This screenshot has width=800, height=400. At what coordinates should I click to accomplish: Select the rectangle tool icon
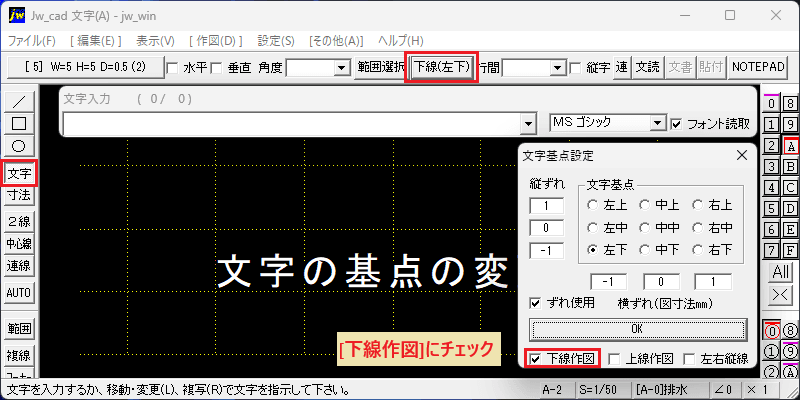click(x=19, y=123)
